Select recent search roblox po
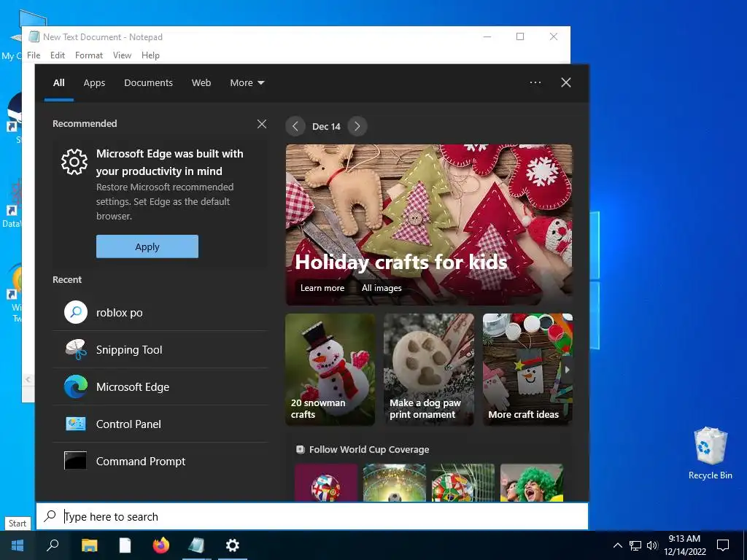 (160, 313)
